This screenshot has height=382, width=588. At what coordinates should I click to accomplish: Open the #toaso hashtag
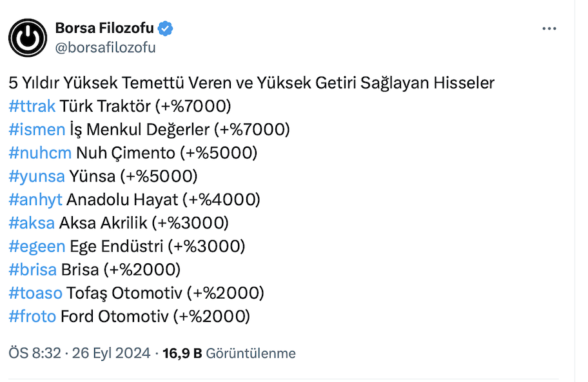(35, 293)
